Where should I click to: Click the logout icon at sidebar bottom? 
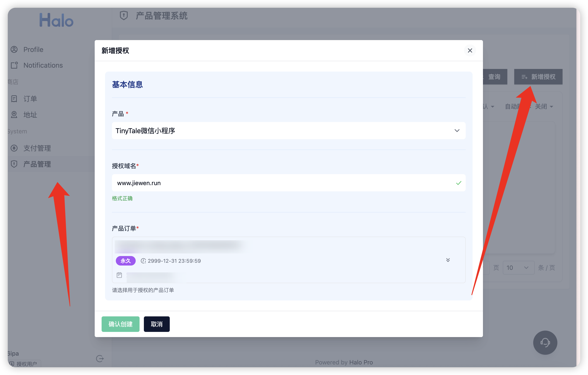(x=100, y=359)
